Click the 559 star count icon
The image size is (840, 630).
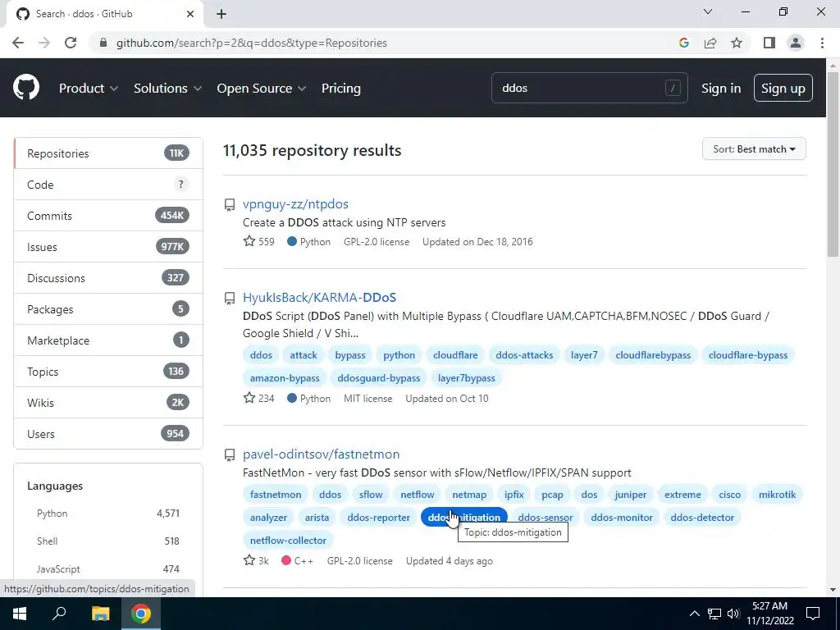249,241
